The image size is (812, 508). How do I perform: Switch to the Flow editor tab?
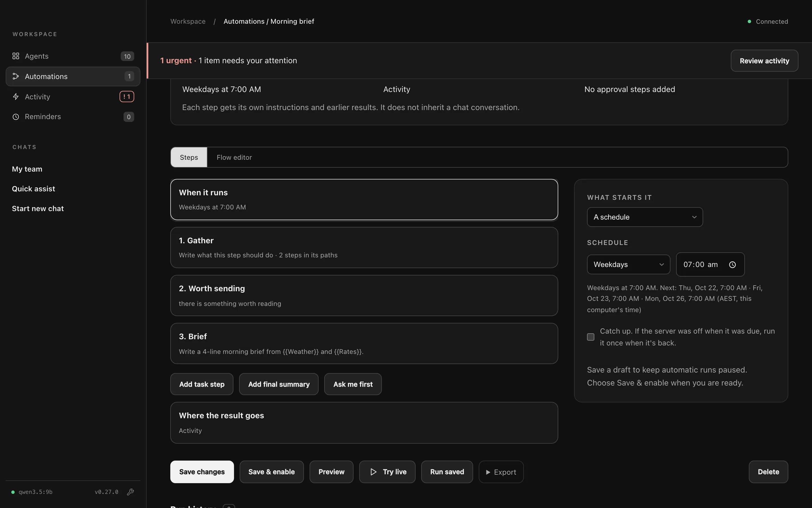pyautogui.click(x=234, y=157)
